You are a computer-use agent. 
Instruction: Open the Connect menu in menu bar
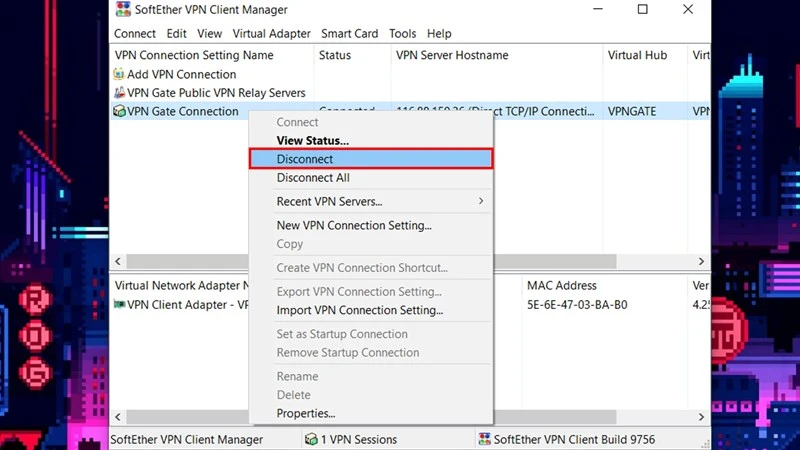pyautogui.click(x=135, y=34)
